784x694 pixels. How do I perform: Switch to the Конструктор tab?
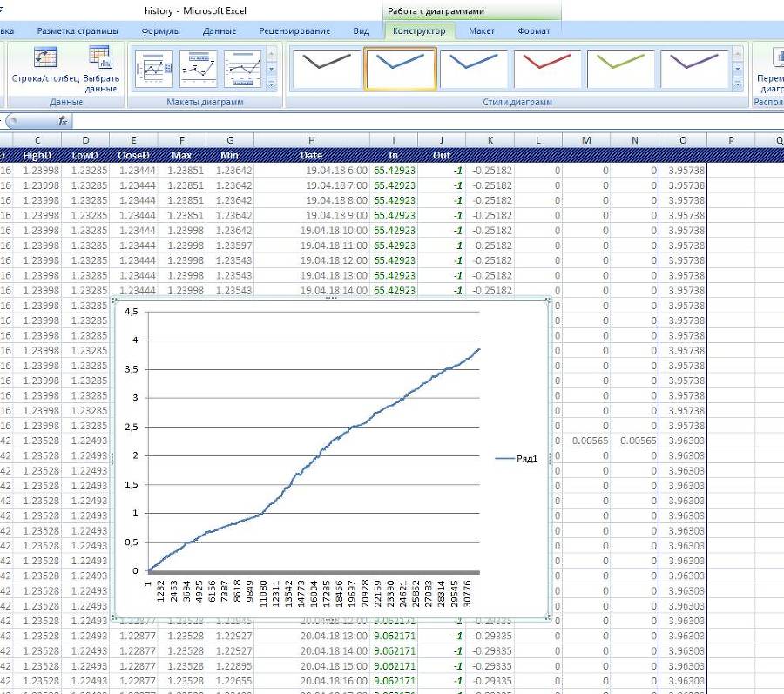(419, 31)
